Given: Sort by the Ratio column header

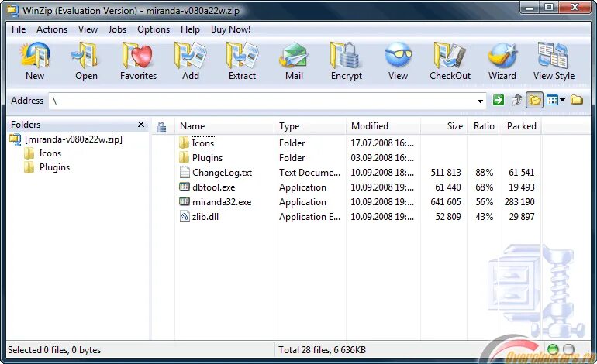Looking at the screenshot, I should tap(483, 126).
